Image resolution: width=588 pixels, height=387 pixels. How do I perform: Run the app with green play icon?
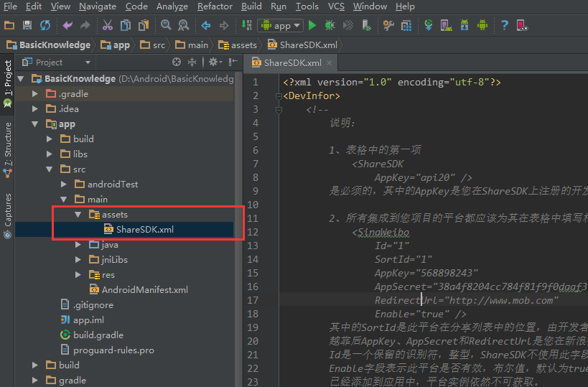click(x=312, y=25)
